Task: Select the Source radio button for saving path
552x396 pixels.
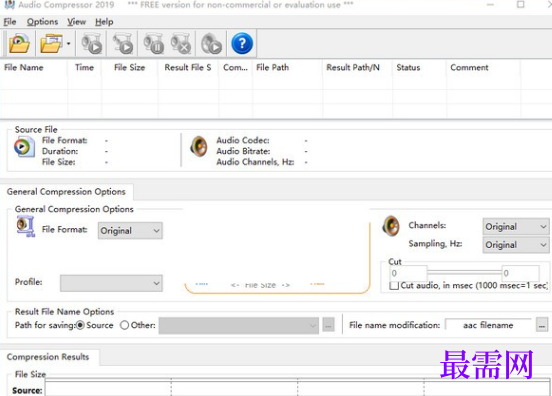Action: pyautogui.click(x=80, y=325)
